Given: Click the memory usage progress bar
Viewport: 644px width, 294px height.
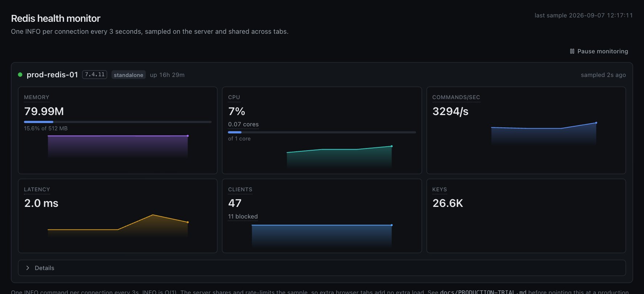Looking at the screenshot, I should pos(117,122).
